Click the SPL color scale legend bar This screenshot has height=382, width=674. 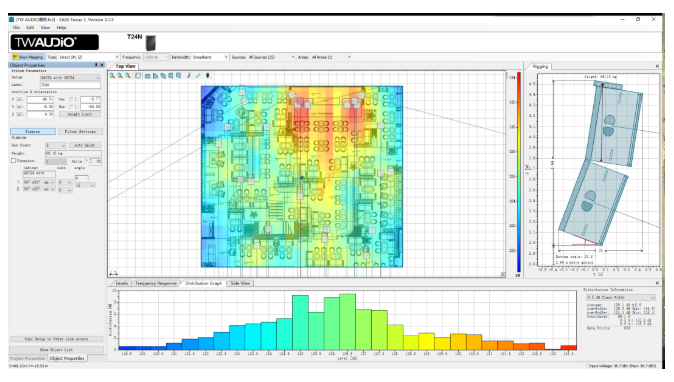pos(519,173)
